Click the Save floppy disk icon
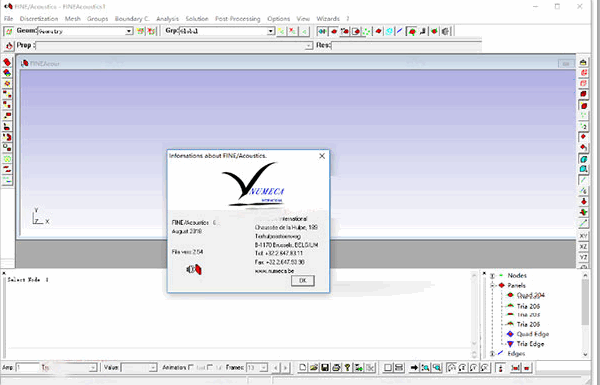The height and width of the screenshot is (385, 600). tap(325, 367)
